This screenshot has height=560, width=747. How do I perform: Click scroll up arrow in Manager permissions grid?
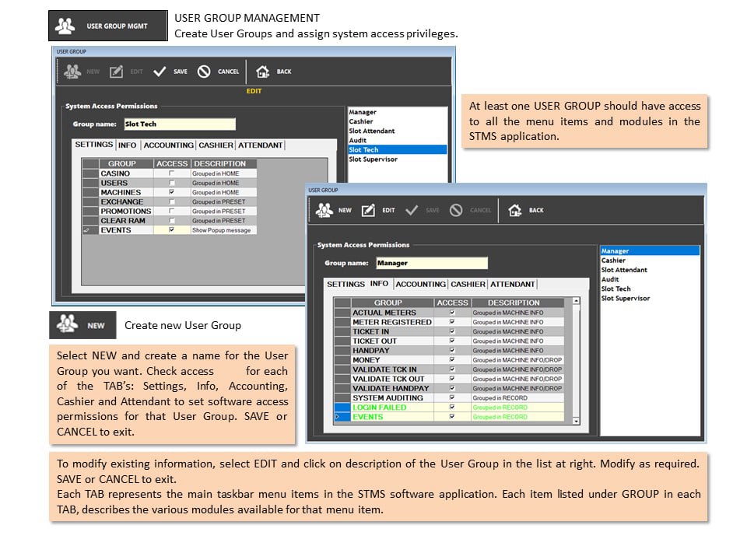tap(577, 301)
